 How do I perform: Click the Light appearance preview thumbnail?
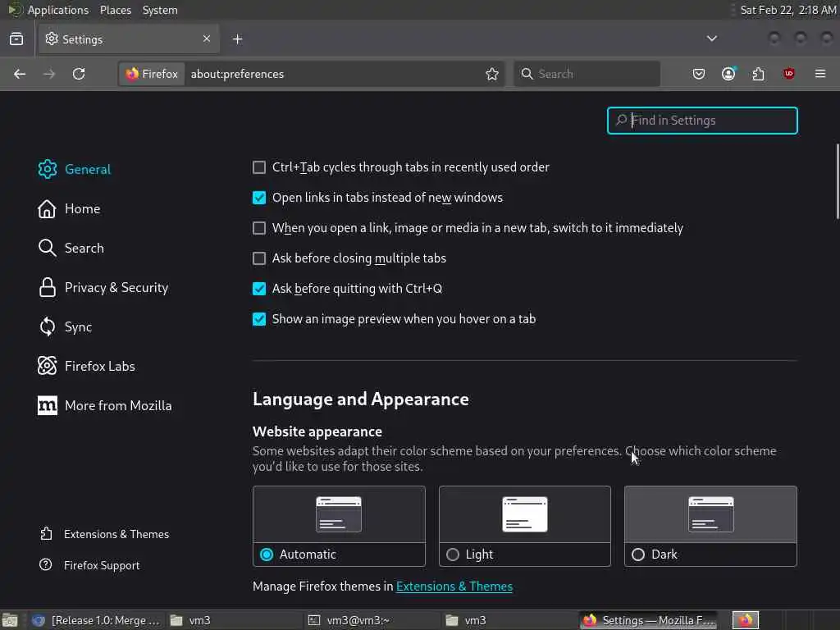pos(525,514)
